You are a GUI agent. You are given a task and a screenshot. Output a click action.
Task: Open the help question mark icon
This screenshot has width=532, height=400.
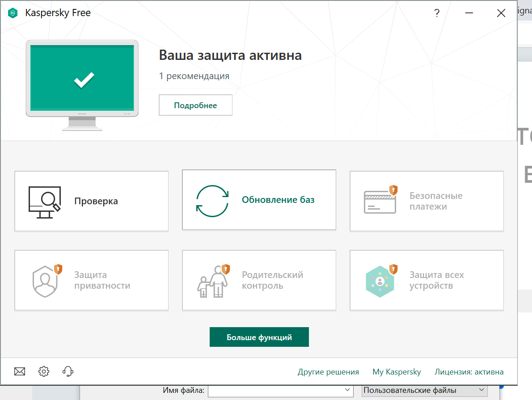(437, 13)
